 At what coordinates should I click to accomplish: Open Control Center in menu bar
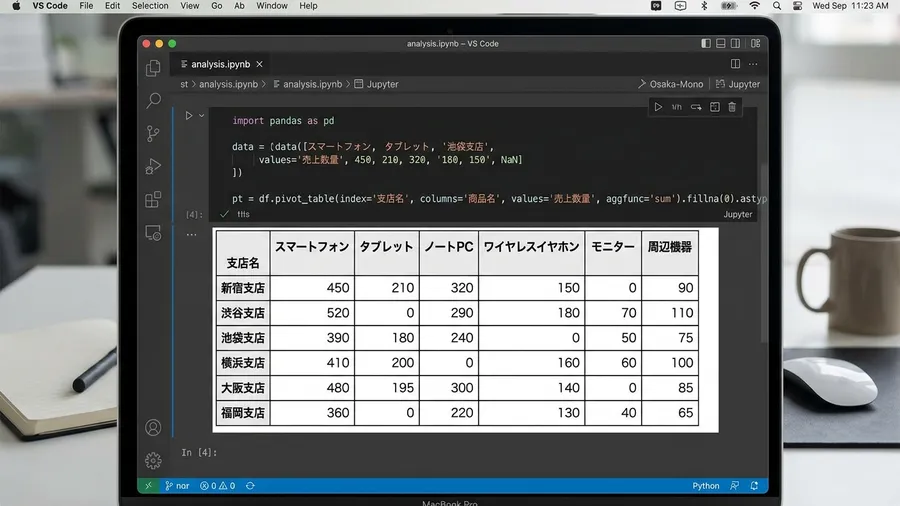point(797,6)
